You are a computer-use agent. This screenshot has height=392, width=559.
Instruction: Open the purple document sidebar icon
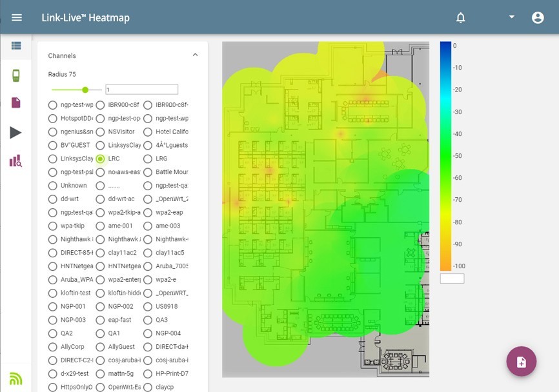16,103
